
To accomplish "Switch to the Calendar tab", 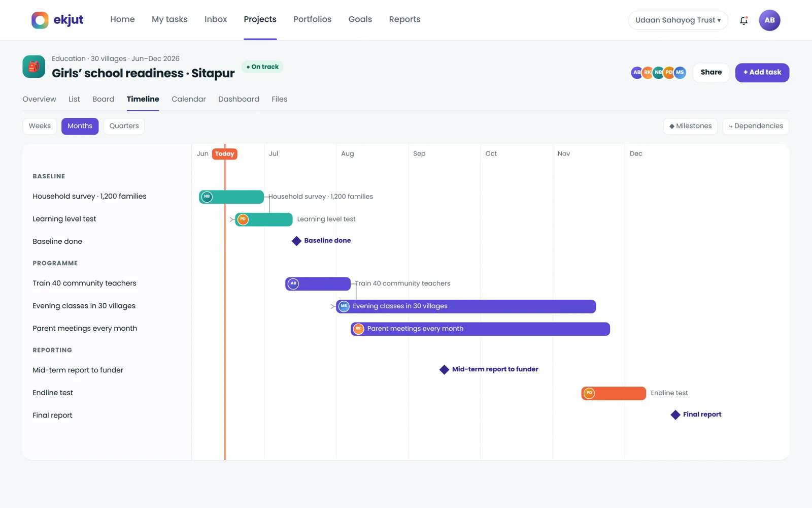I will point(189,99).
